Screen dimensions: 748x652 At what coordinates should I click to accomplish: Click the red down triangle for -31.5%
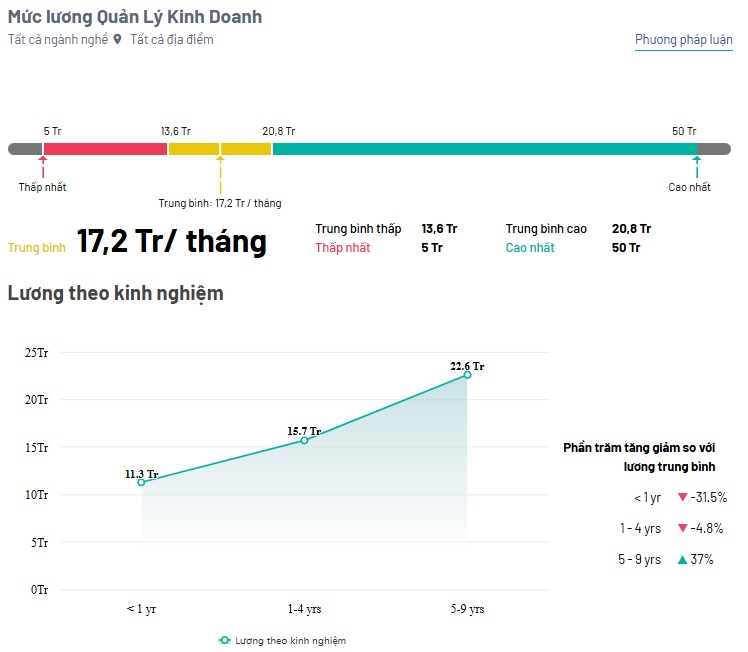tap(683, 497)
